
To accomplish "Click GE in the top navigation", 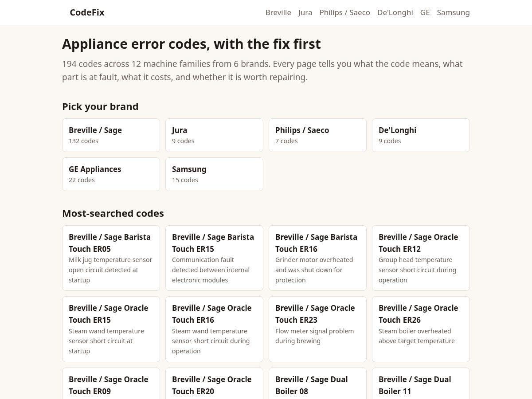I will (425, 12).
